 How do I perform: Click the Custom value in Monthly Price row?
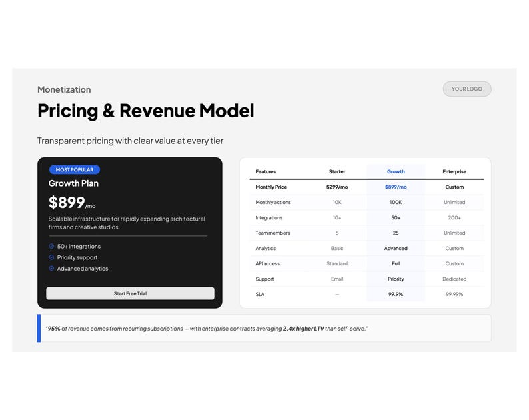coord(454,187)
